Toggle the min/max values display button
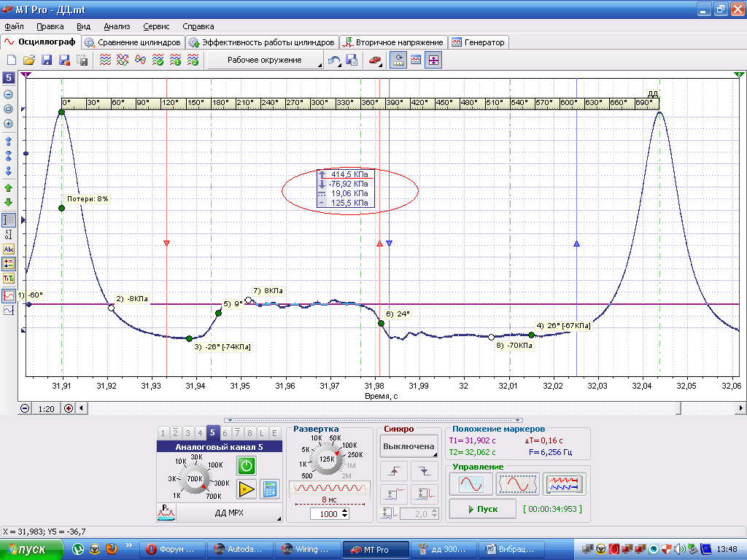Viewport: 747px width, 560px height. point(9,264)
